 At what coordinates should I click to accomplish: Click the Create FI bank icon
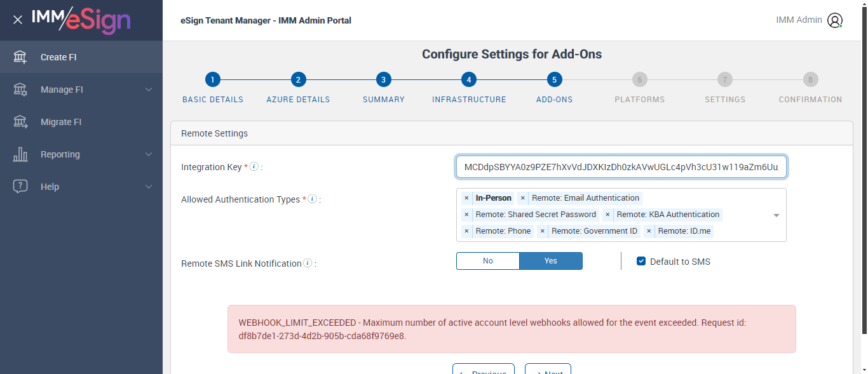[x=20, y=57]
